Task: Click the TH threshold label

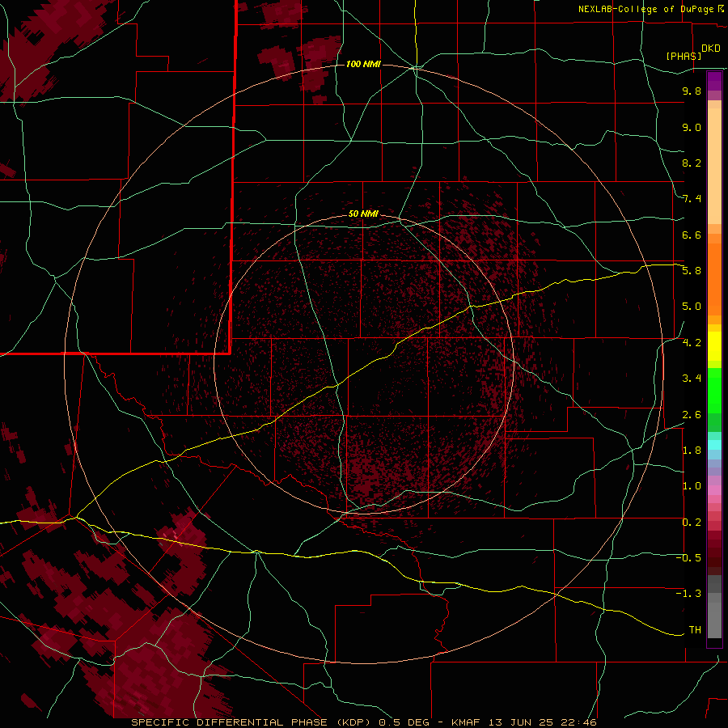Action: pos(695,630)
